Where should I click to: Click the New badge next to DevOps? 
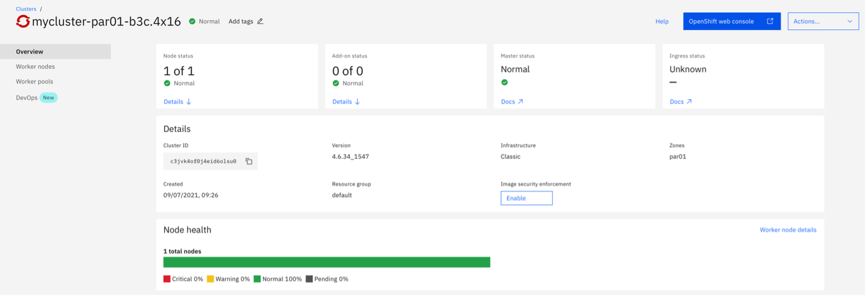[x=49, y=98]
